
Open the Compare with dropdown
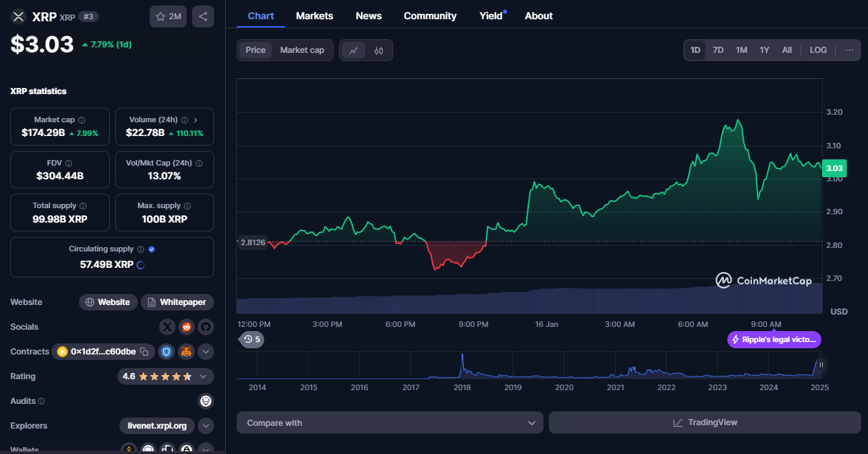tap(390, 422)
